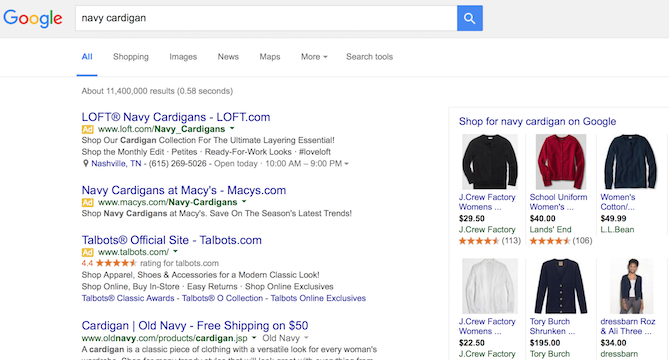Switch to the Maps tab
This screenshot has height=360, width=669.
coord(270,57)
